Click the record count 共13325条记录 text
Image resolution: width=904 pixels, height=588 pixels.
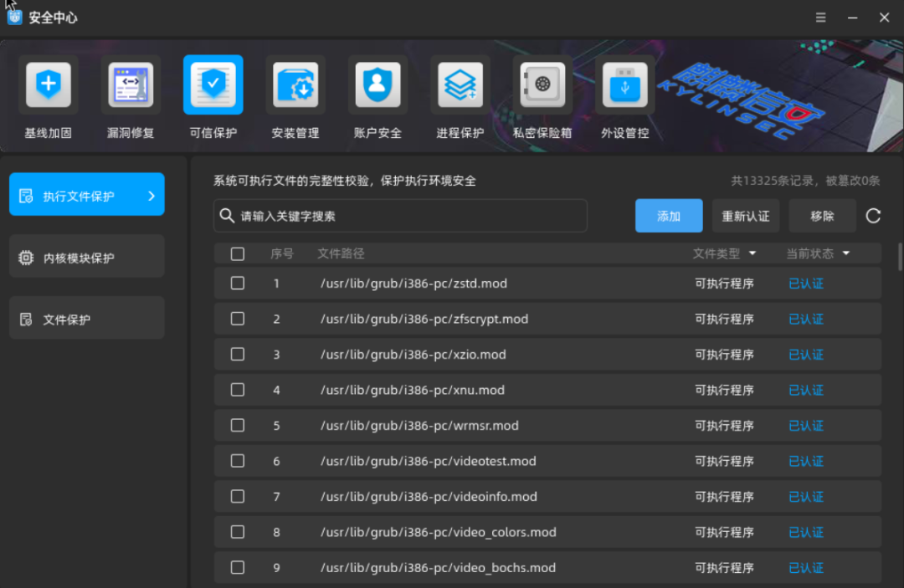[x=772, y=181]
